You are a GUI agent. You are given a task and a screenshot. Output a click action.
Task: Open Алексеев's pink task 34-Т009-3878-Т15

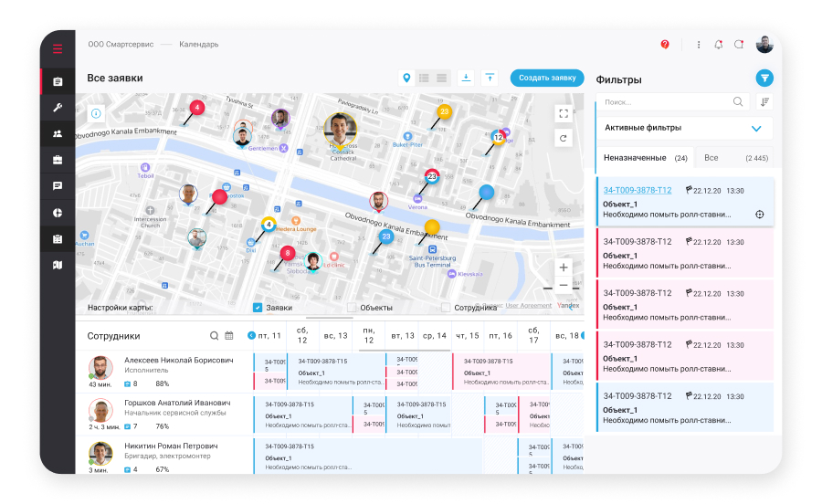[x=501, y=372]
